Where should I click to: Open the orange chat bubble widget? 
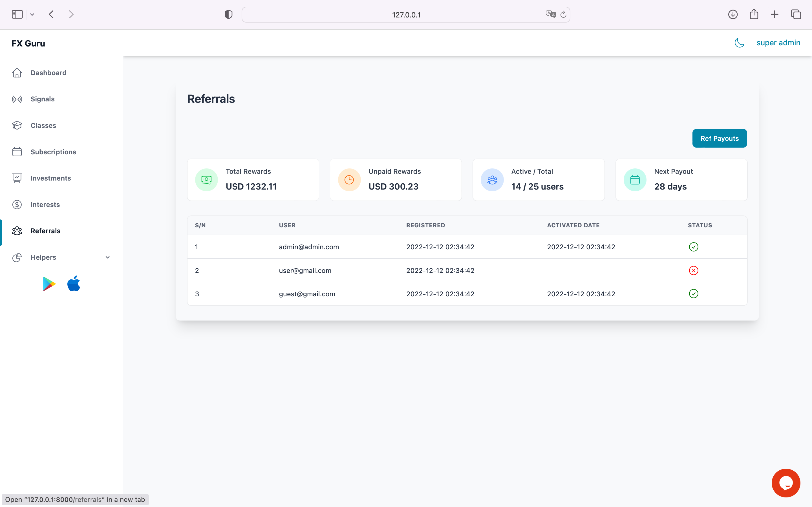pos(785,482)
